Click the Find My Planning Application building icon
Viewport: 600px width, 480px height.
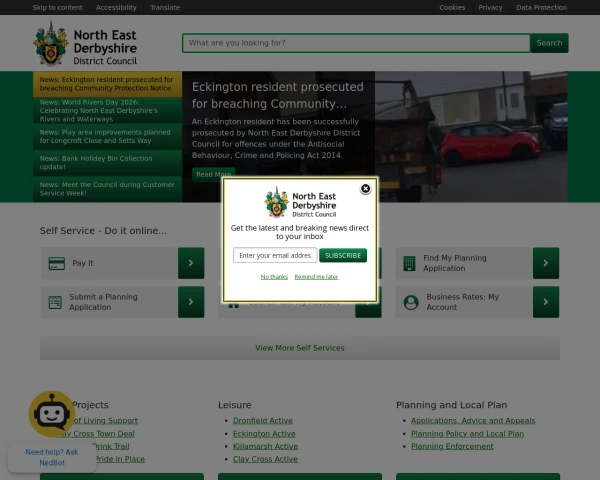(x=409, y=263)
